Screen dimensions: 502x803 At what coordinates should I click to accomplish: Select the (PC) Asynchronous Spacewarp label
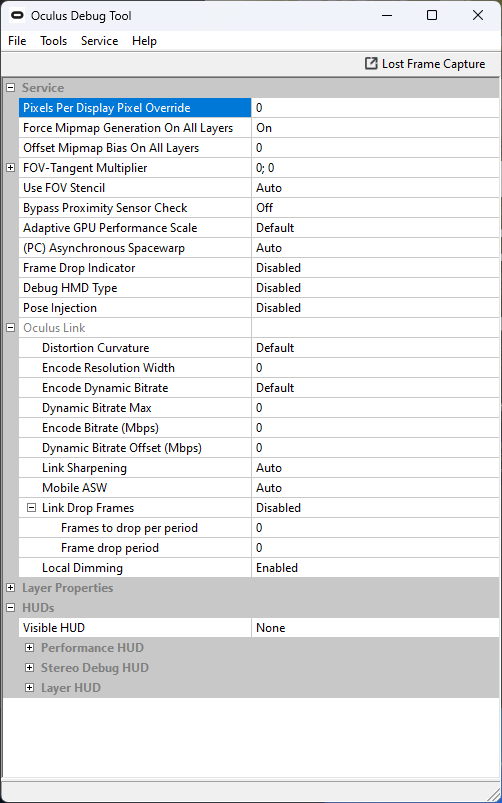coord(104,248)
